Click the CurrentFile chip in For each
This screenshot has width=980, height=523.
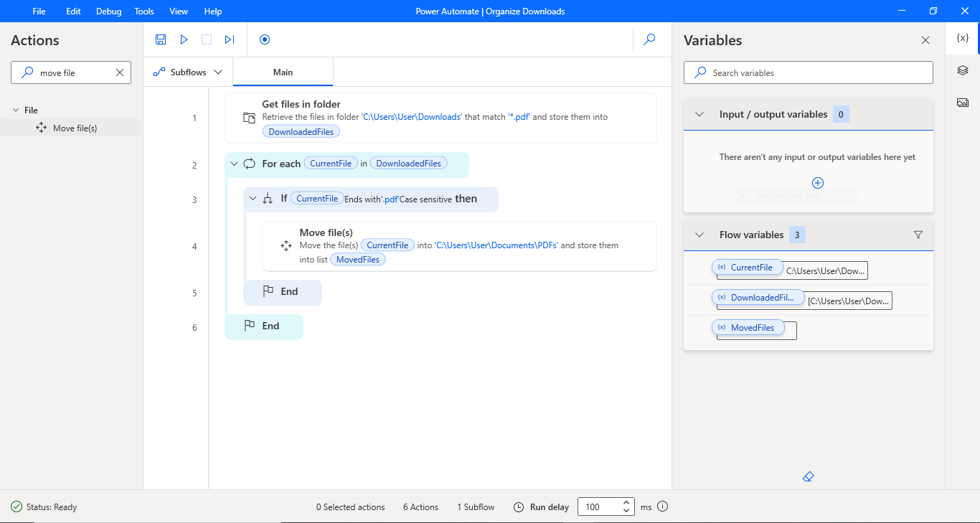(x=331, y=164)
